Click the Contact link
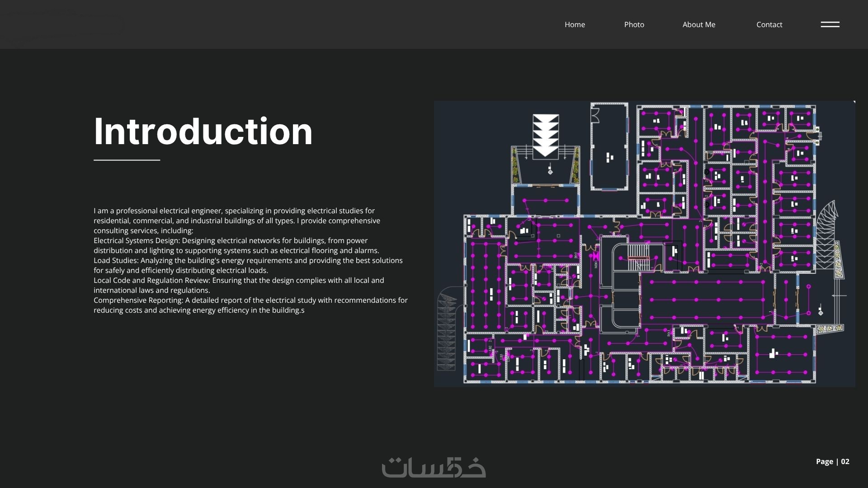 [769, 24]
